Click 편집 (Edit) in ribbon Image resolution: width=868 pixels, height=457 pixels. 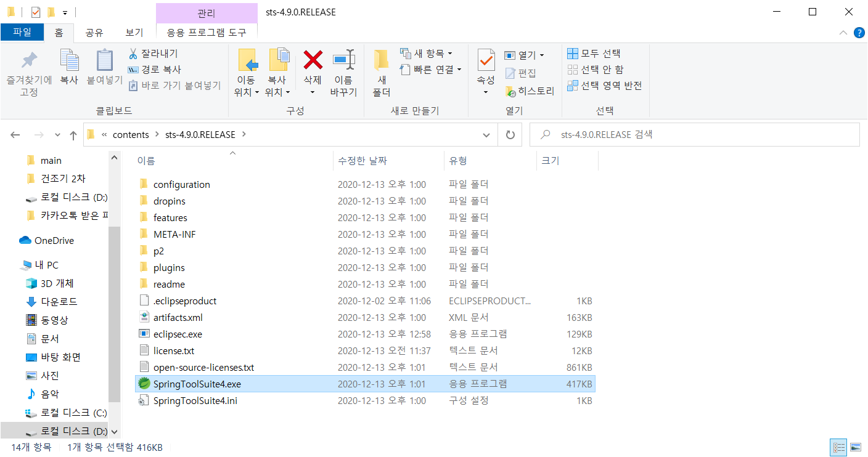(520, 73)
